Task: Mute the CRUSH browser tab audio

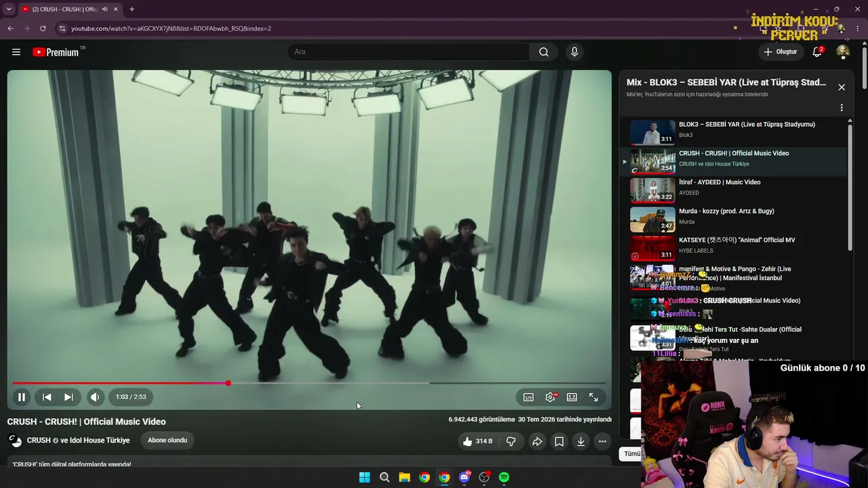Action: point(105,9)
